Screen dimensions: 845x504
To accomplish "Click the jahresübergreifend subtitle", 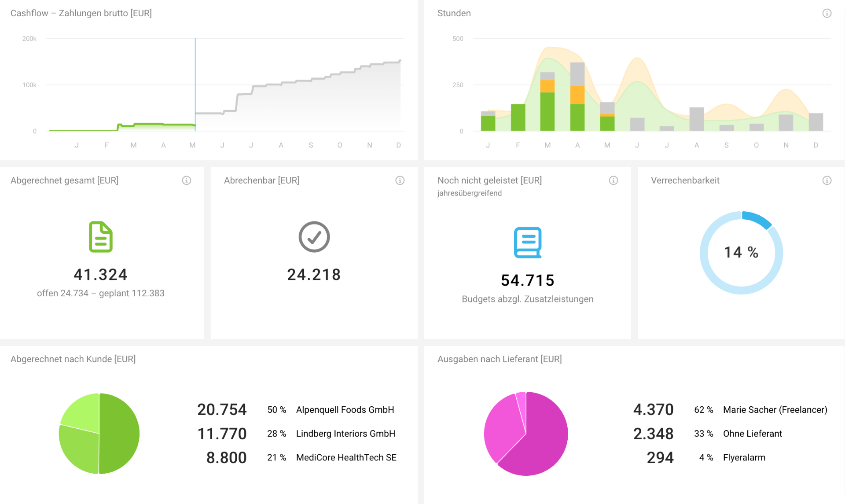I will pyautogui.click(x=470, y=193).
